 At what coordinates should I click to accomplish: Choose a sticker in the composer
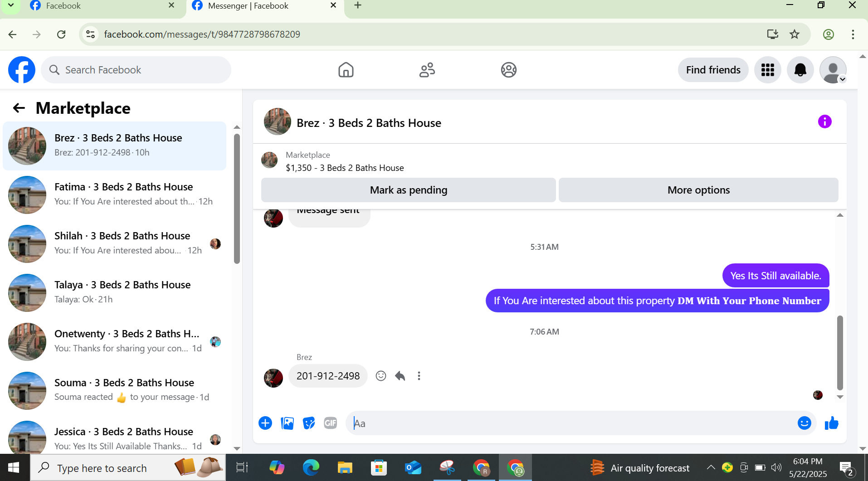[309, 423]
